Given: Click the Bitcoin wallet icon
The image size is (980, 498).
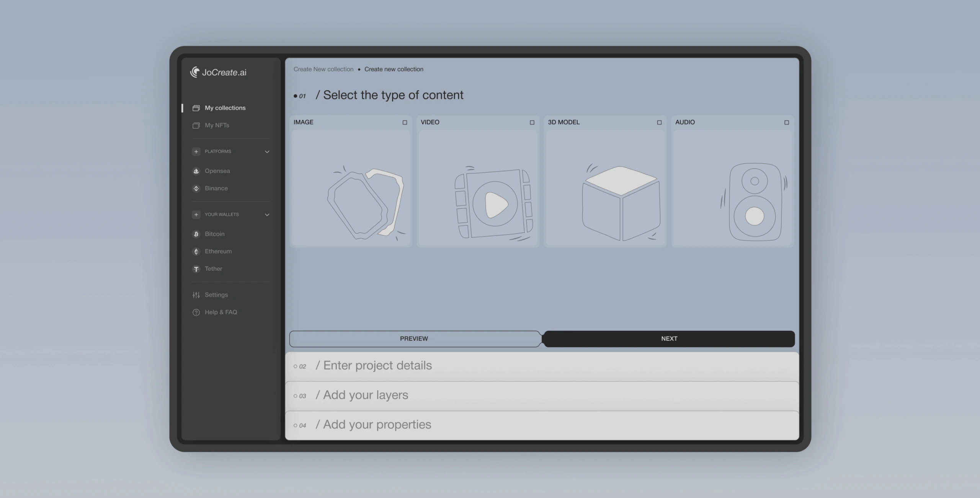Looking at the screenshot, I should tap(196, 234).
